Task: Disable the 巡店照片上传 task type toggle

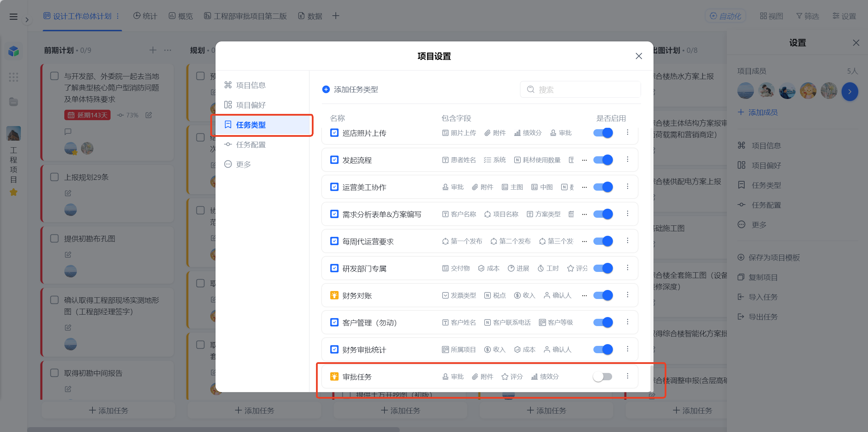Action: [x=603, y=133]
